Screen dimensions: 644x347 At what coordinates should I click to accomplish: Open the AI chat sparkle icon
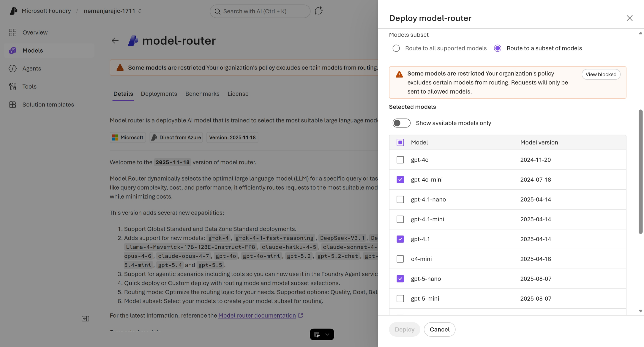(319, 11)
